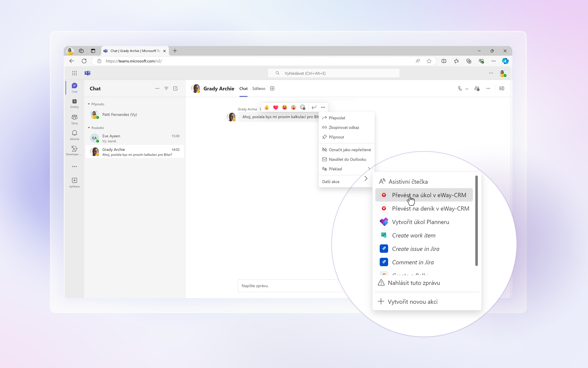The height and width of the screenshot is (368, 588).
Task: Click message more options ellipsis
Action: (323, 107)
